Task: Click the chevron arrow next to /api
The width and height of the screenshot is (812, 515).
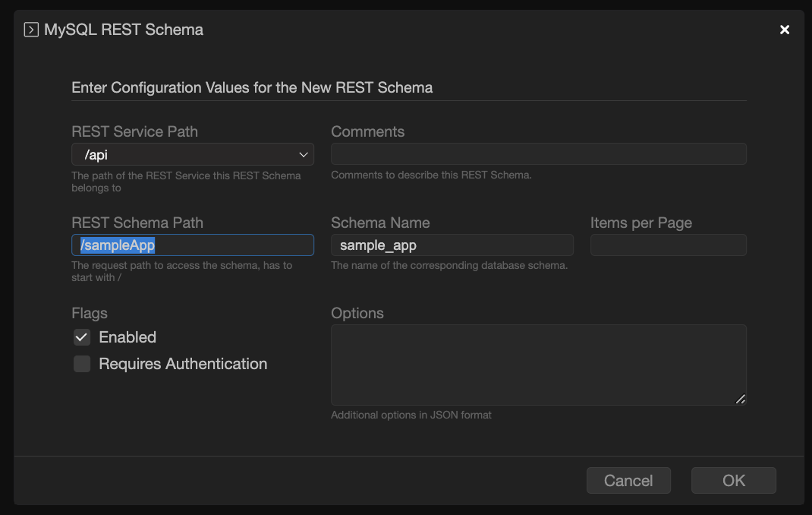Action: point(304,155)
